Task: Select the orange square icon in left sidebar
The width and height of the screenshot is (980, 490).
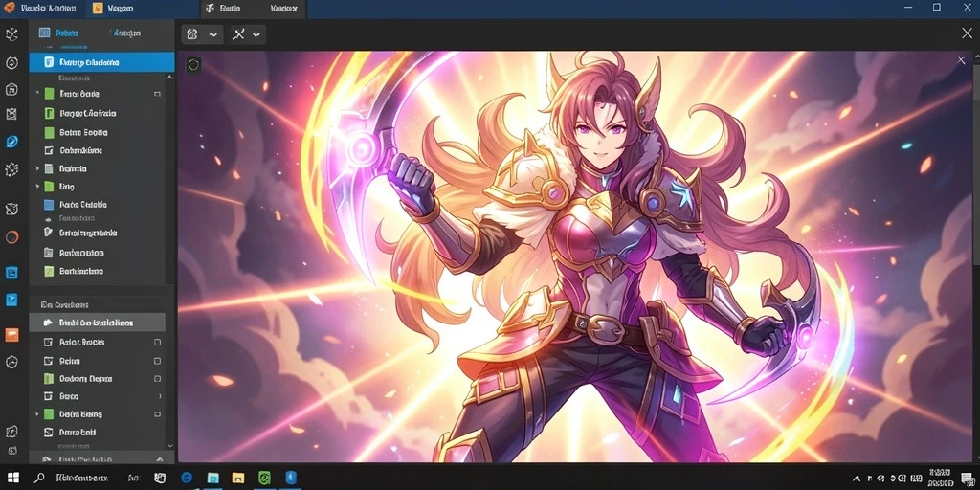Action: [11, 335]
